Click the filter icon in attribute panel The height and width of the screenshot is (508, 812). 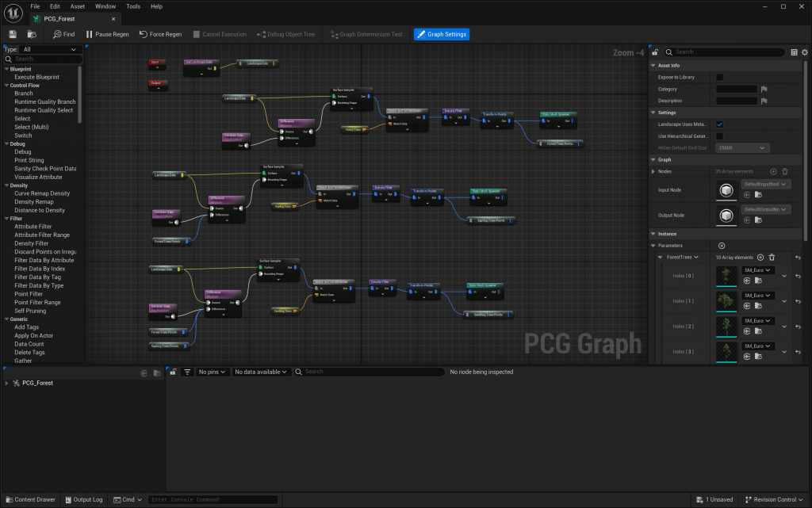(187, 372)
